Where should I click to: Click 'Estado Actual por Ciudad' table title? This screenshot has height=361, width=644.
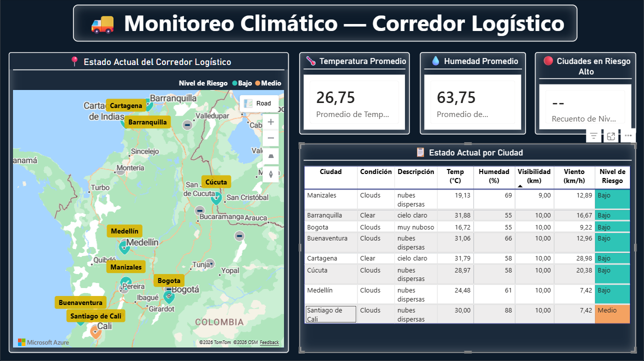475,152
